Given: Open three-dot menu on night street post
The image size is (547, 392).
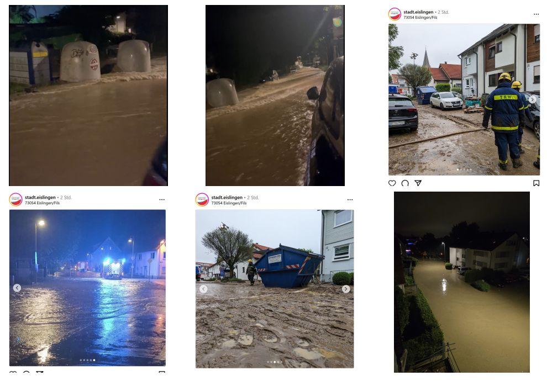Looking at the screenshot, I should [x=162, y=200].
